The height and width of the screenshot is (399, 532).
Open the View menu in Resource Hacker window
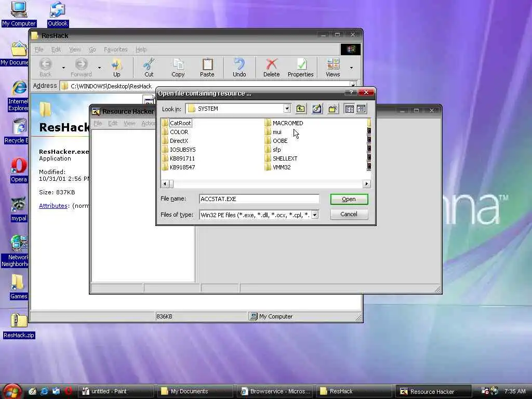tap(129, 123)
